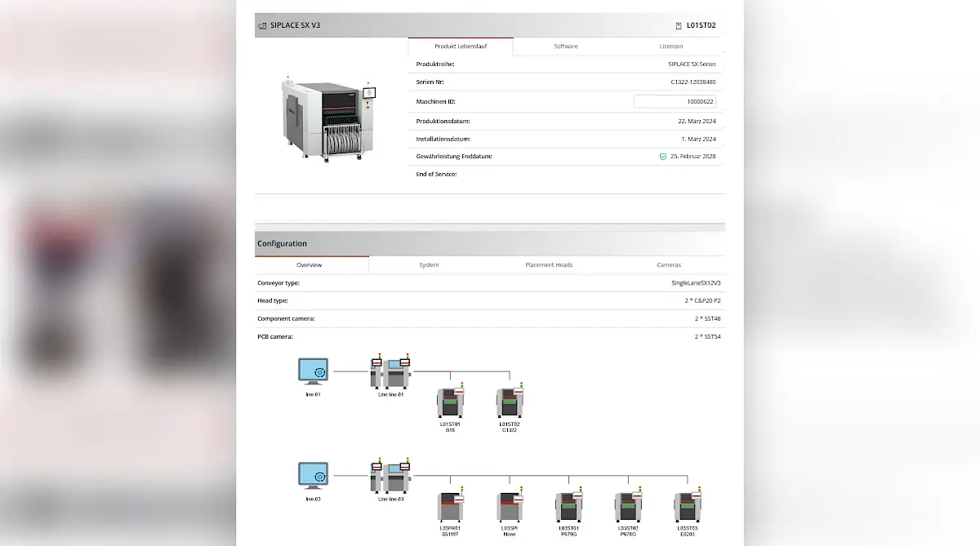Image resolution: width=980 pixels, height=546 pixels.
Task: Click the line-03 computer monitor icon
Action: pos(313,476)
